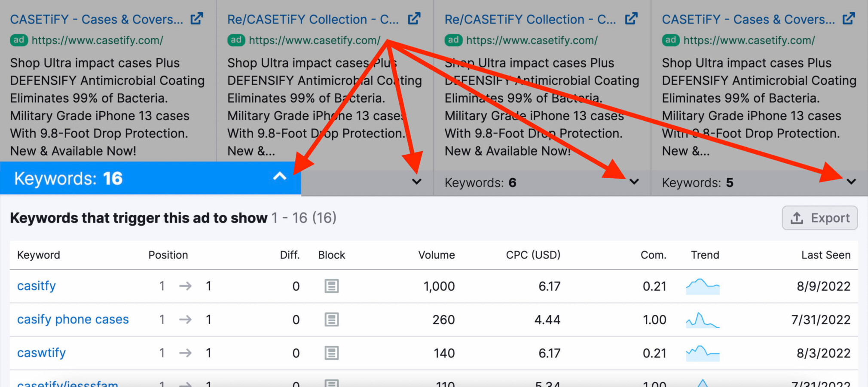
Task: Open external link icon of first CASETiFY ad
Action: tap(197, 18)
